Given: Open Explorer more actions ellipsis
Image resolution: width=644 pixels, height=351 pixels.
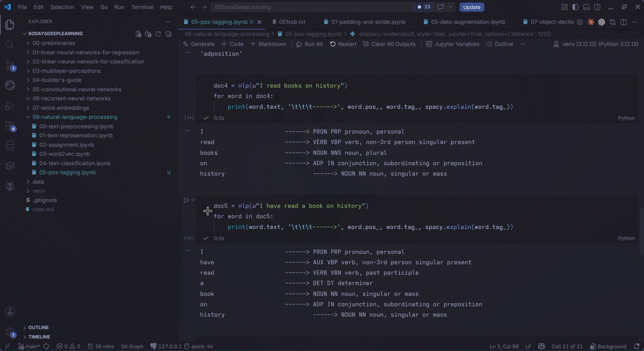Looking at the screenshot, I should pyautogui.click(x=169, y=22).
